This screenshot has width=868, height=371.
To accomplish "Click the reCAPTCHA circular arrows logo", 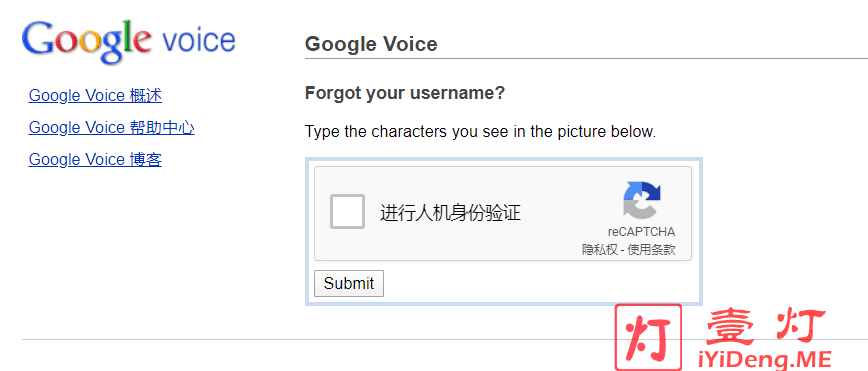I will click(642, 200).
